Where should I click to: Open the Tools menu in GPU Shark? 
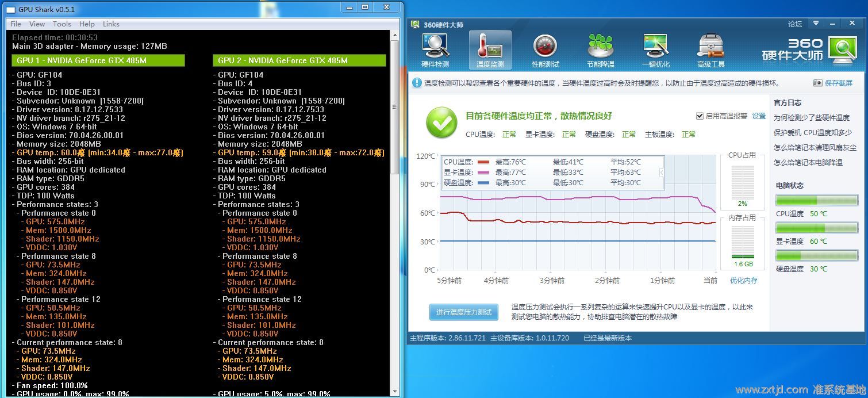click(62, 24)
